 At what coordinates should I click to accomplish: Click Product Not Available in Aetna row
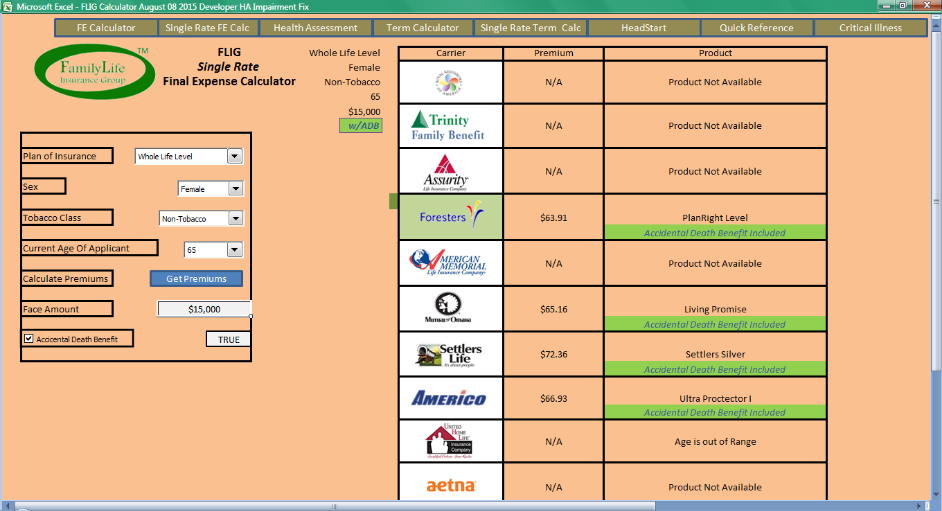click(715, 487)
